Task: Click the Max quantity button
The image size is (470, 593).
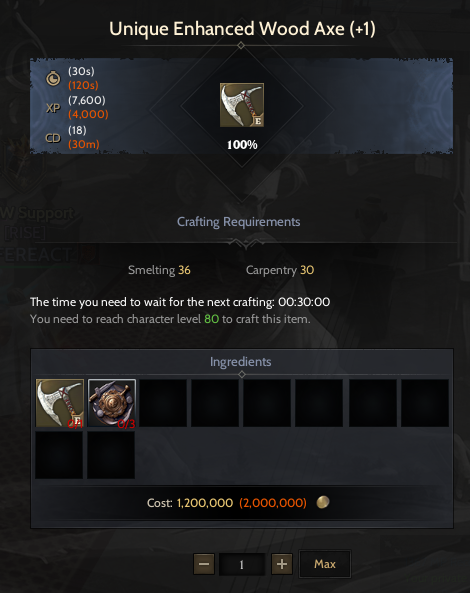Action: 325,564
